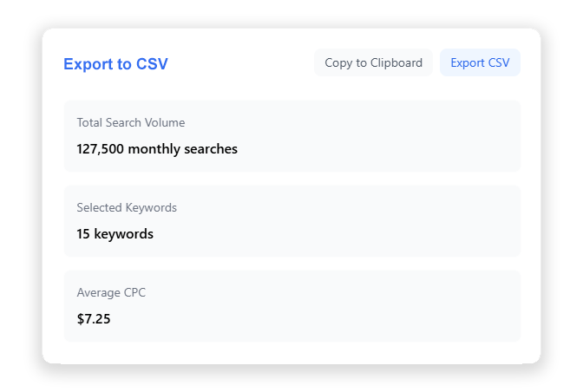Click the Copy to Clipboard button

coord(373,62)
